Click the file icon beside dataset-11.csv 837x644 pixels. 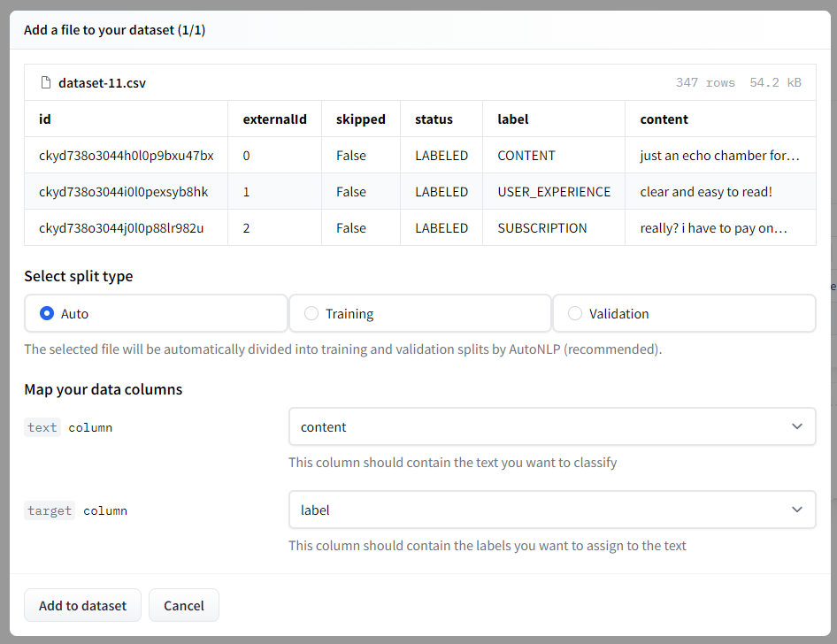[x=46, y=83]
